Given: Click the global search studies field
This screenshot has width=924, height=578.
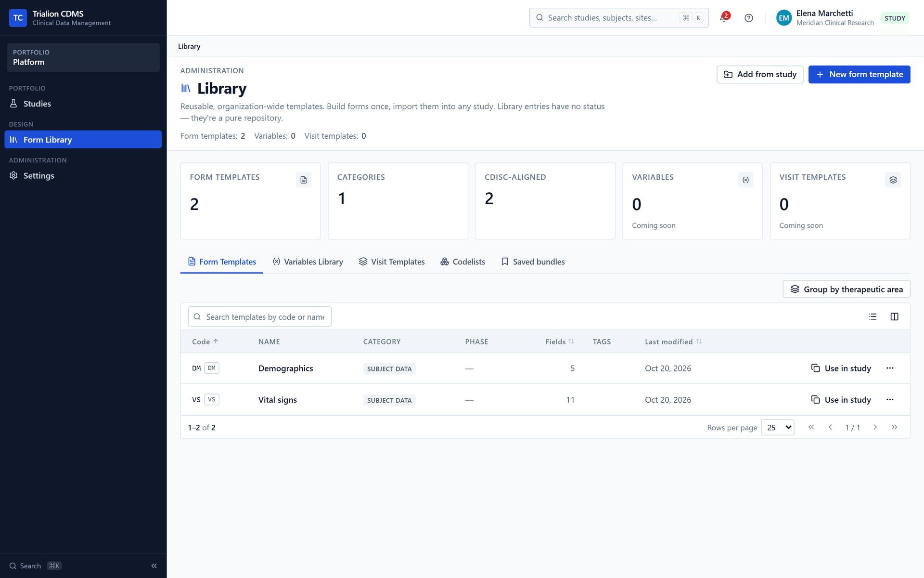Looking at the screenshot, I should click(x=618, y=18).
